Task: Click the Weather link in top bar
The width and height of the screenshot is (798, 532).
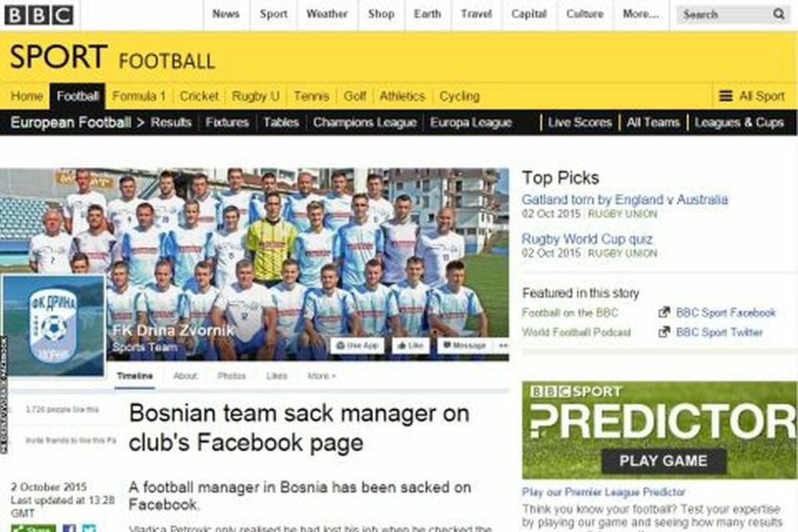Action: [x=327, y=14]
